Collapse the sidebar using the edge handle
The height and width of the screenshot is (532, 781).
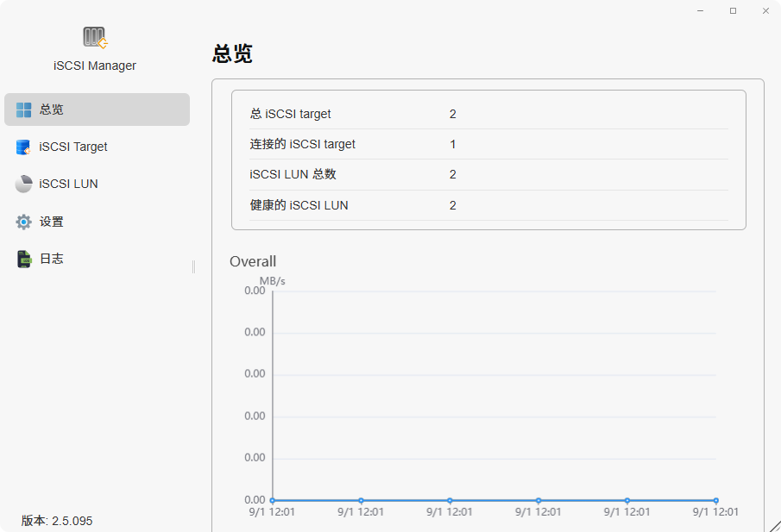click(193, 266)
